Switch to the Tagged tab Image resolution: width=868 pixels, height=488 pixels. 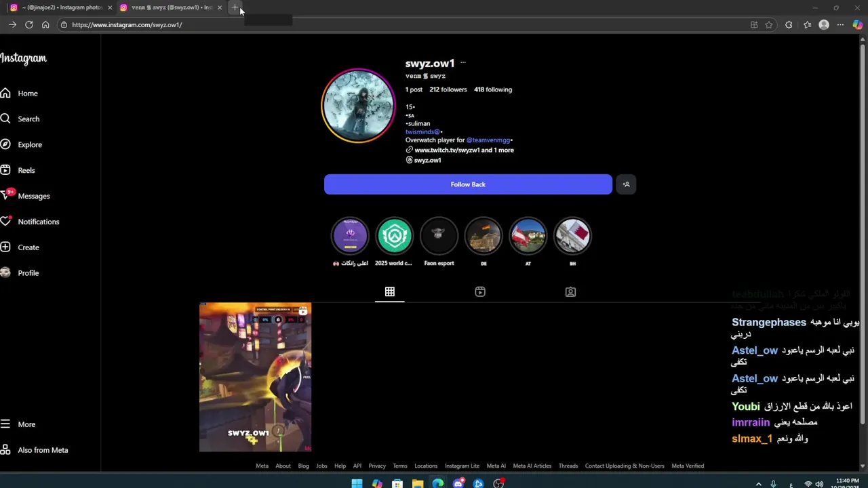(570, 291)
